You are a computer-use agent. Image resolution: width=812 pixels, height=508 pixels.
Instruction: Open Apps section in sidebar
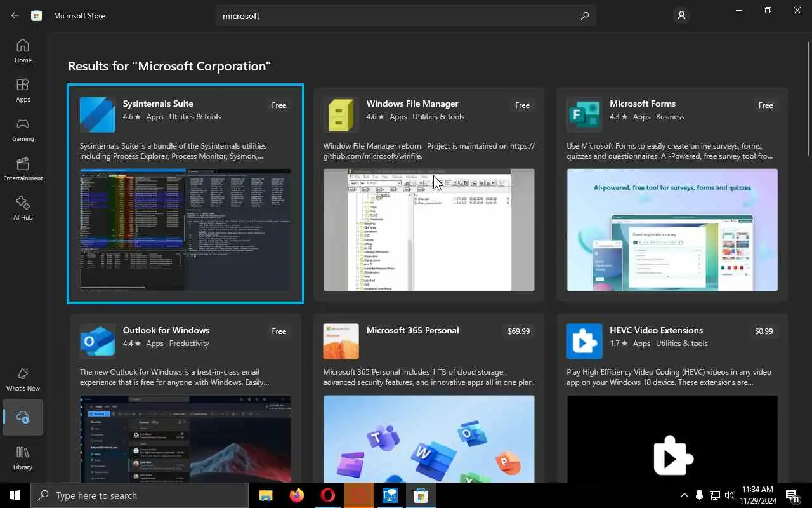pyautogui.click(x=23, y=90)
